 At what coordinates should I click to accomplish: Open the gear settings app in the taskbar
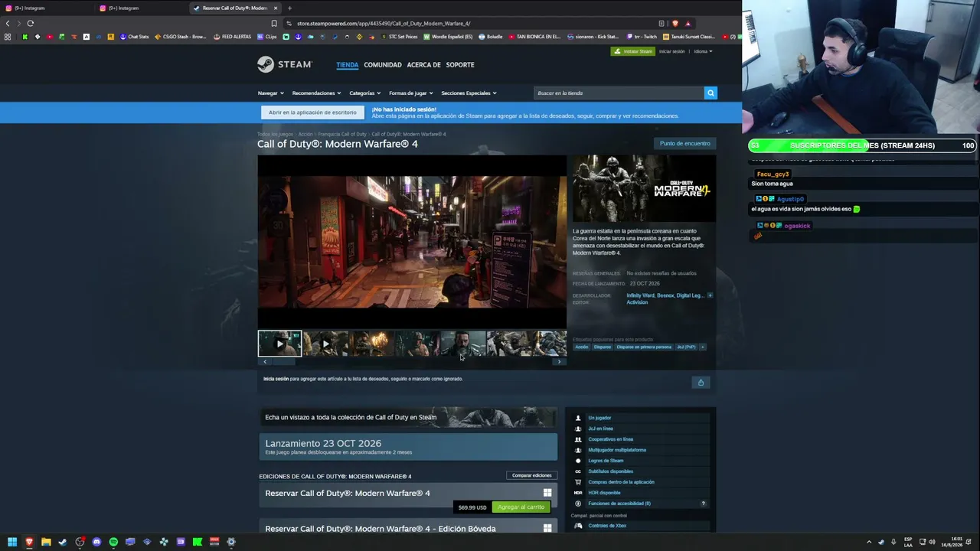coord(231,542)
